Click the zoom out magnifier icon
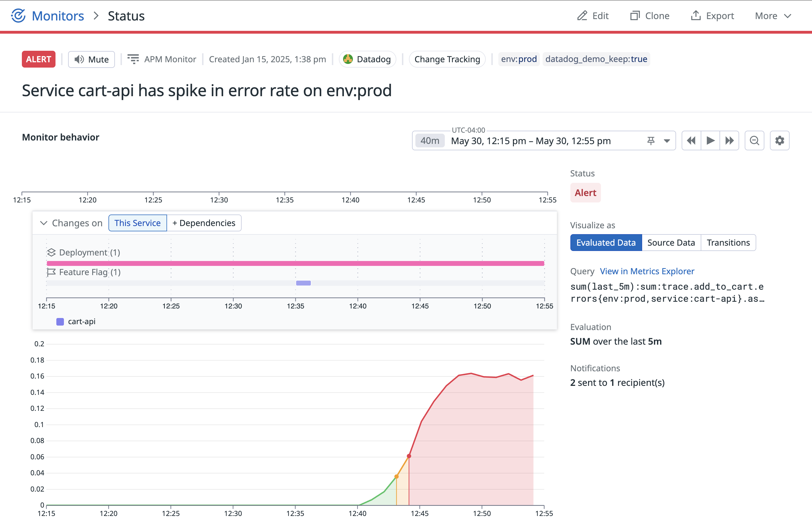The height and width of the screenshot is (530, 812). pos(754,140)
